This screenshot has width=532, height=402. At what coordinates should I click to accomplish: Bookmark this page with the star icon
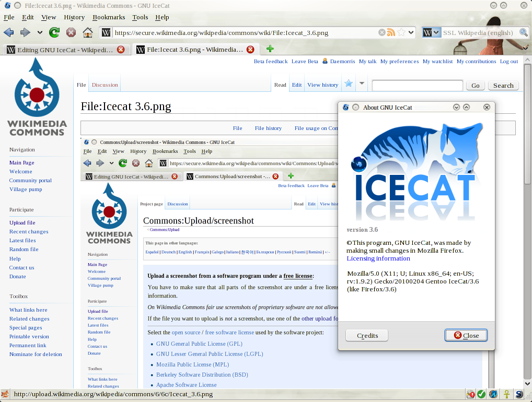tap(401, 32)
